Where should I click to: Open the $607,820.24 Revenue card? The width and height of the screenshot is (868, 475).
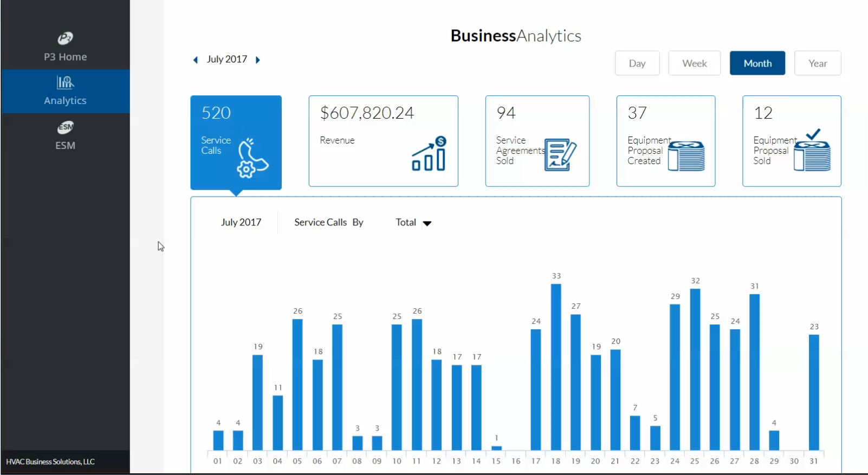click(x=383, y=141)
